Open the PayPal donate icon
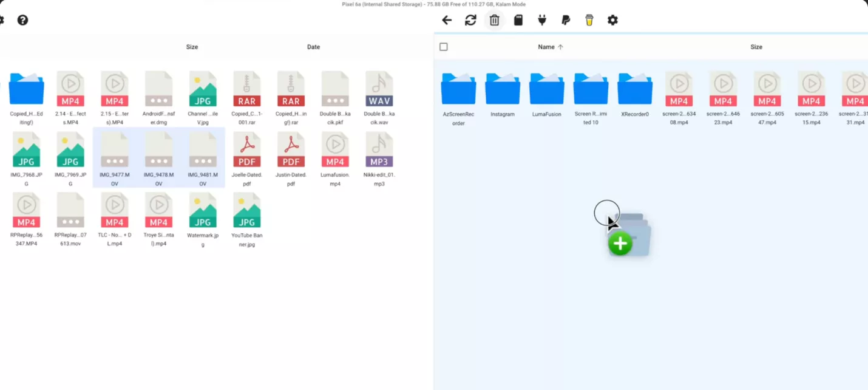The width and height of the screenshot is (868, 390). pos(566,20)
